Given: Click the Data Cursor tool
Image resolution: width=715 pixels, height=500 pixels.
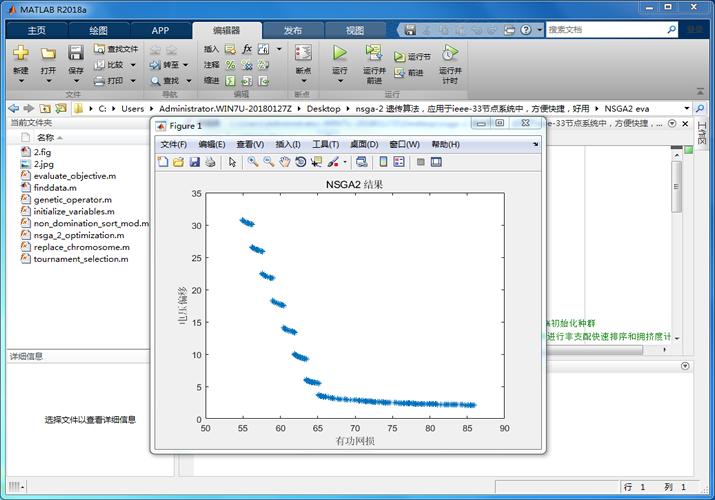Looking at the screenshot, I should [x=317, y=162].
